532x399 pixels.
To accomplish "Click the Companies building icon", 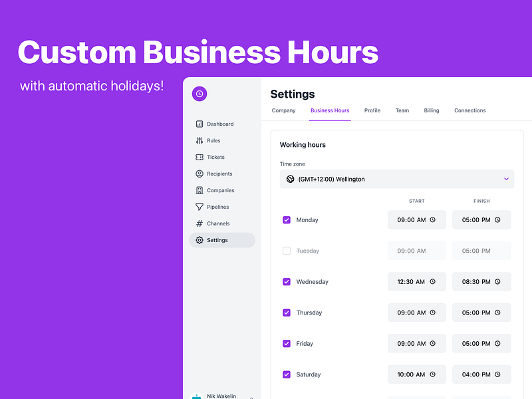I will pyautogui.click(x=199, y=190).
